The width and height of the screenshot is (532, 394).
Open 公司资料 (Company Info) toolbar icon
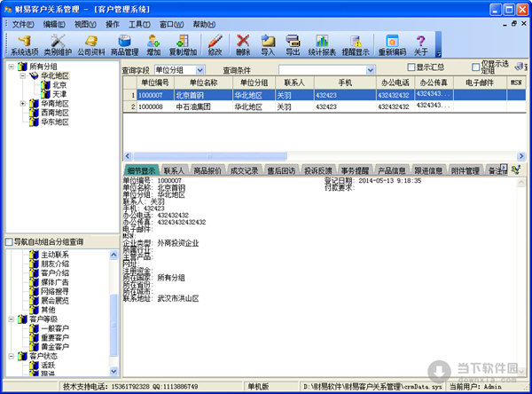(92, 44)
